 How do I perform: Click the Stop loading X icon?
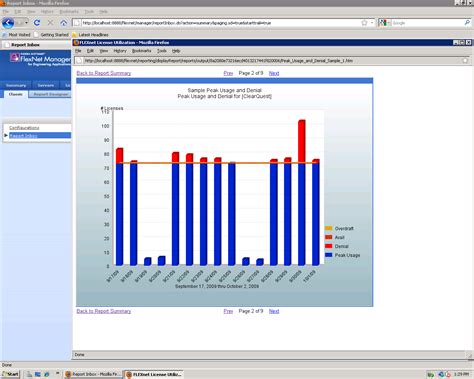tap(50, 23)
